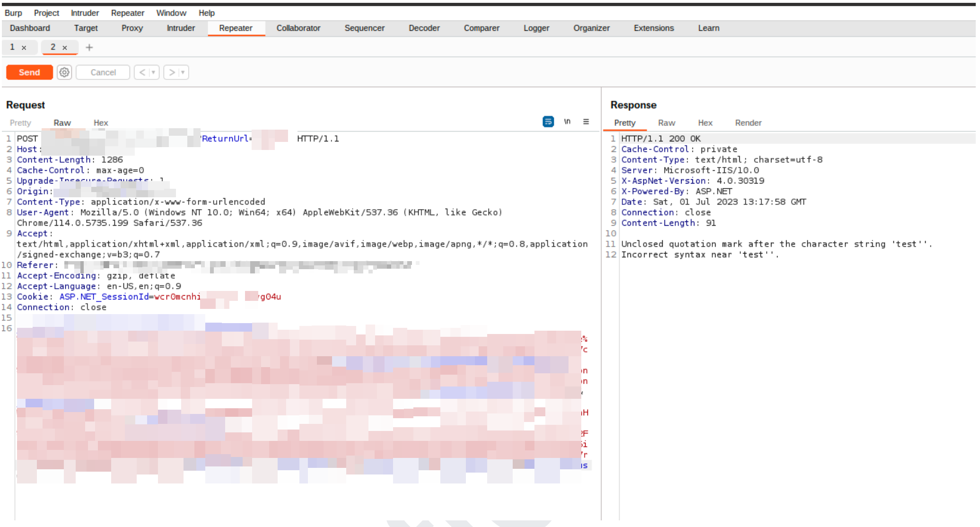The width and height of the screenshot is (980, 527).
Task: Close Repeater tab 1
Action: coord(24,48)
